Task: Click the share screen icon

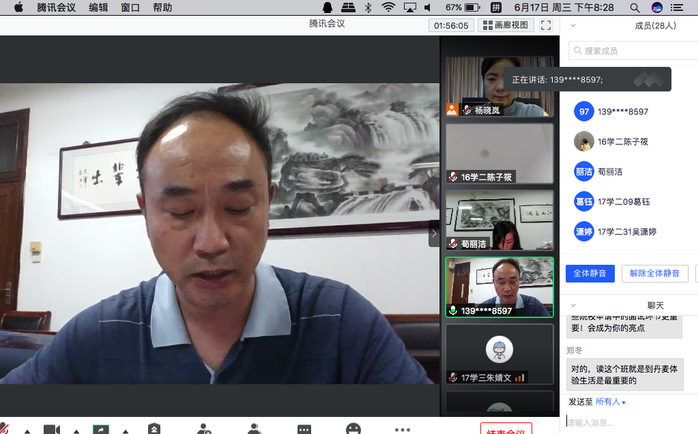Action: tap(101, 429)
